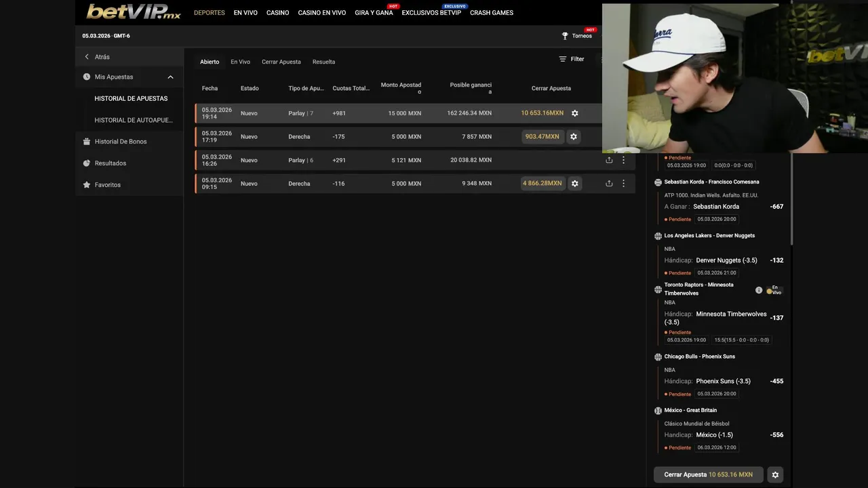Open the DEPORTES section
The image size is (868, 488).
(x=210, y=13)
